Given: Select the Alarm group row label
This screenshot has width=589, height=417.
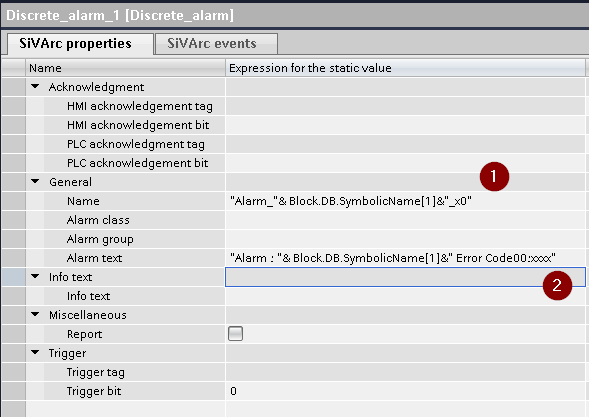Looking at the screenshot, I should [x=100, y=239].
